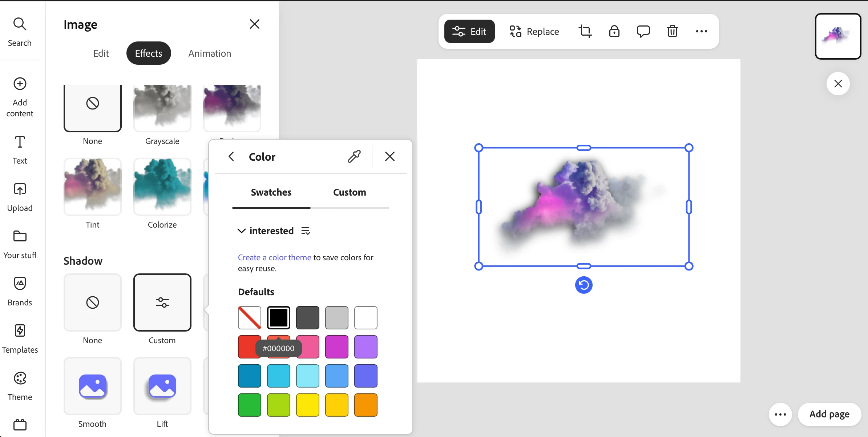This screenshot has height=437, width=868.
Task: Open the theme sort options menu
Action: coord(306,231)
